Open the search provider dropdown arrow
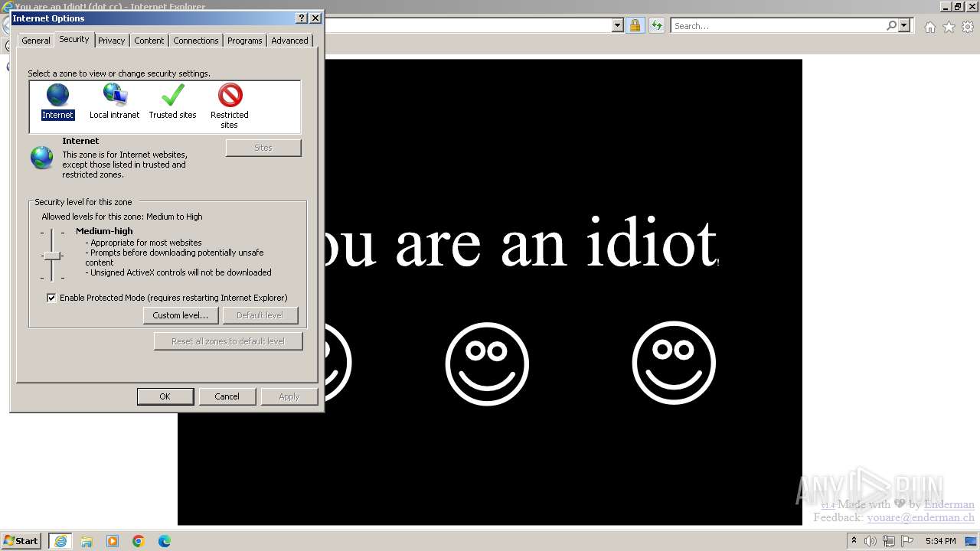980x551 pixels. [904, 25]
